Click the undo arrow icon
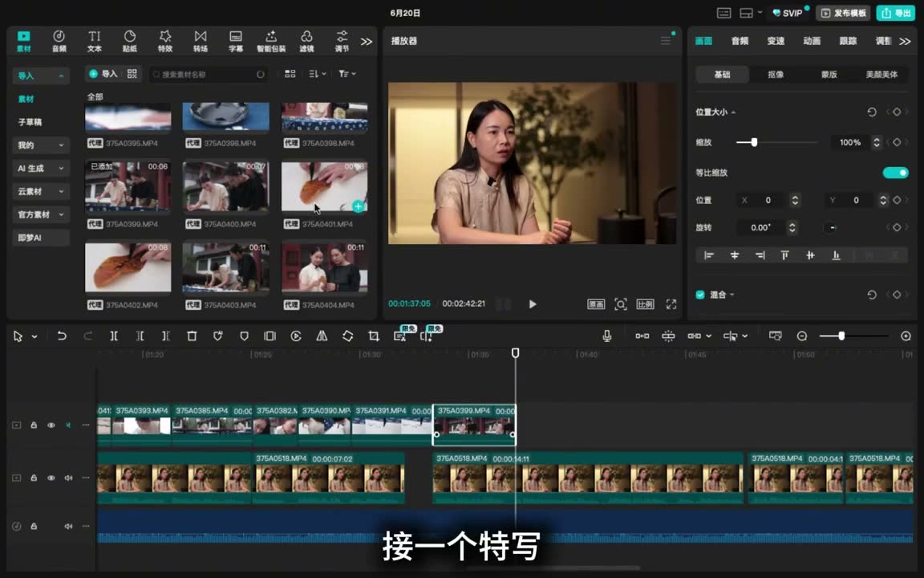924x578 pixels. pyautogui.click(x=61, y=336)
